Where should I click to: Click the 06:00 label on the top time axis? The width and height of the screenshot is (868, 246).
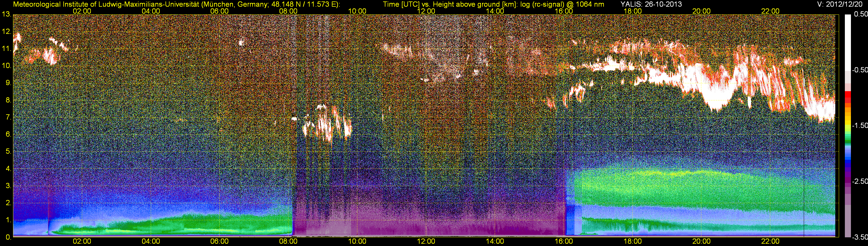pos(219,11)
